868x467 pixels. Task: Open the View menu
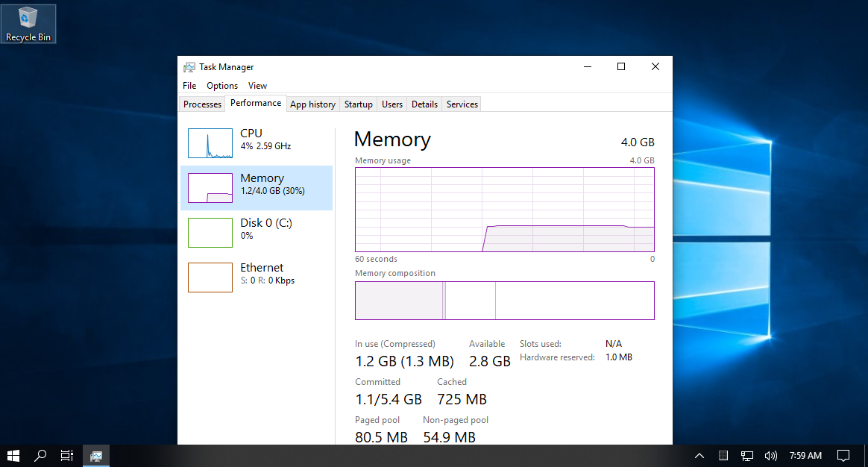pos(257,85)
